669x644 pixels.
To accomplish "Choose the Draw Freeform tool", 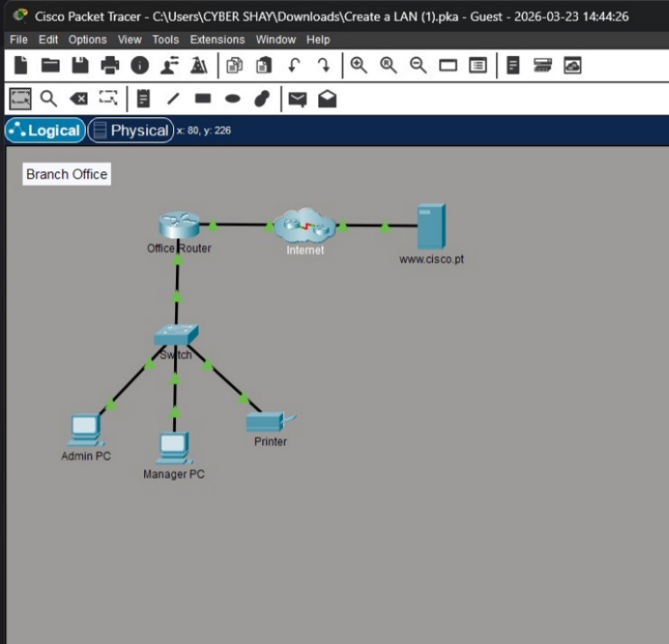I will pyautogui.click(x=262, y=98).
